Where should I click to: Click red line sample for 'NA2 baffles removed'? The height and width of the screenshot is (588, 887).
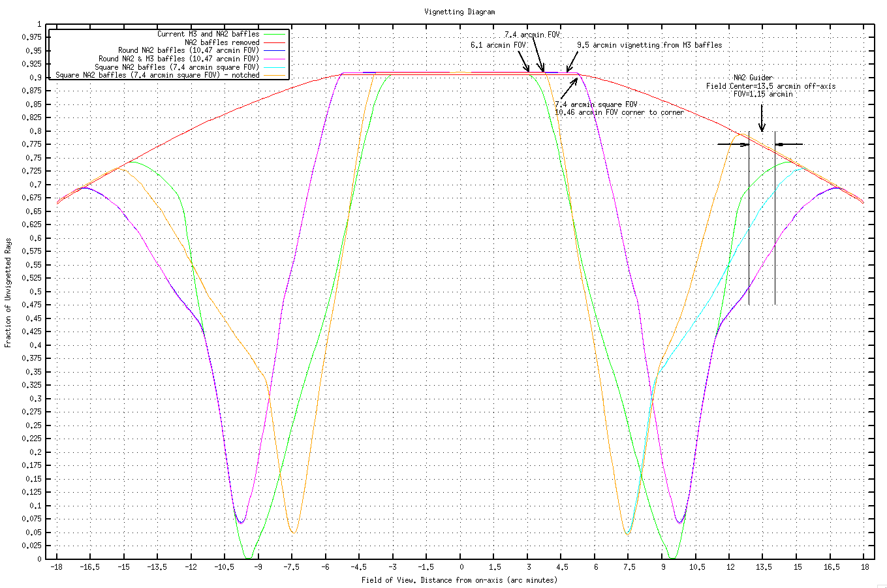[274, 42]
